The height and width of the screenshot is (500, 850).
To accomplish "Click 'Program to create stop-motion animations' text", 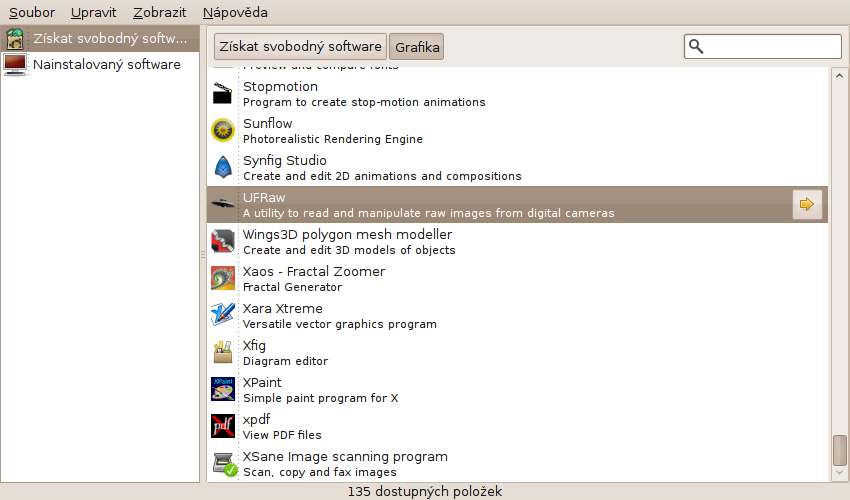I will tap(364, 102).
